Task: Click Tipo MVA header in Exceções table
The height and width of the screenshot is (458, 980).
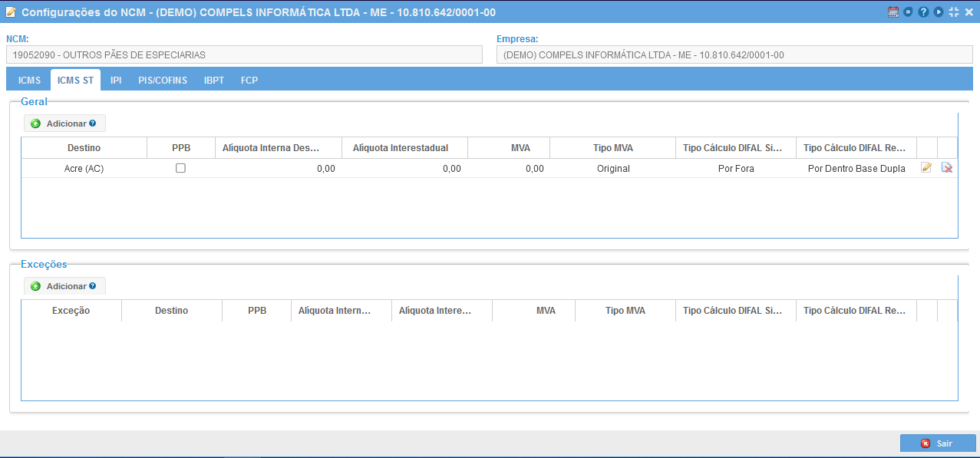Action: coord(625,311)
